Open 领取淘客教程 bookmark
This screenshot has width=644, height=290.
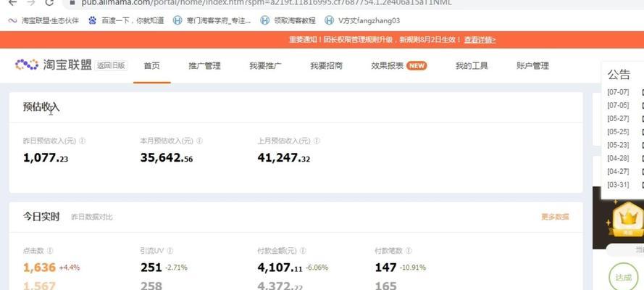tap(288, 20)
